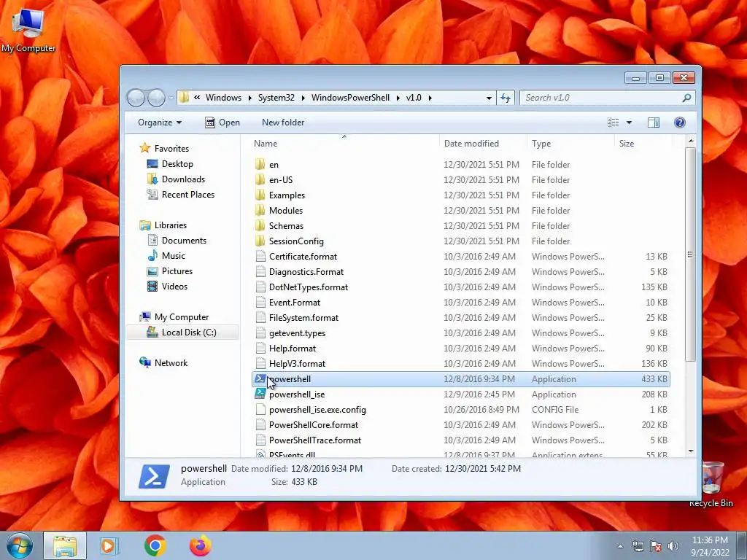The image size is (747, 560).
Task: Open the Organize dropdown menu
Action: pyautogui.click(x=160, y=122)
